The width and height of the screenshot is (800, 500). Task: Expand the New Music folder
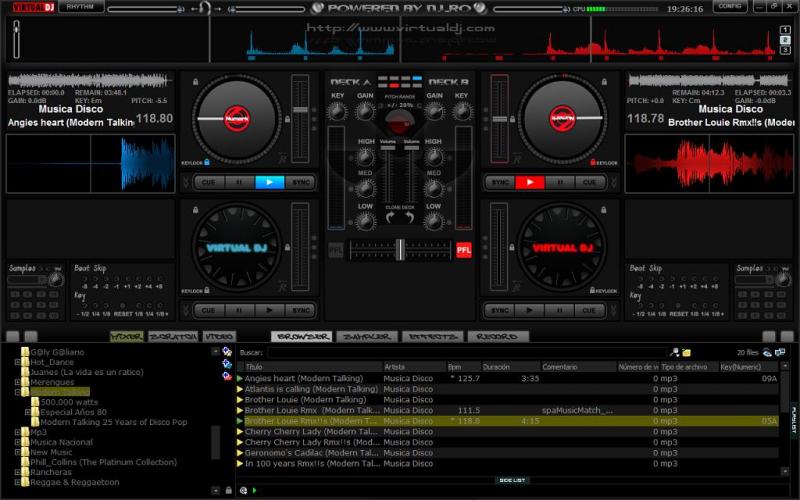click(17, 452)
